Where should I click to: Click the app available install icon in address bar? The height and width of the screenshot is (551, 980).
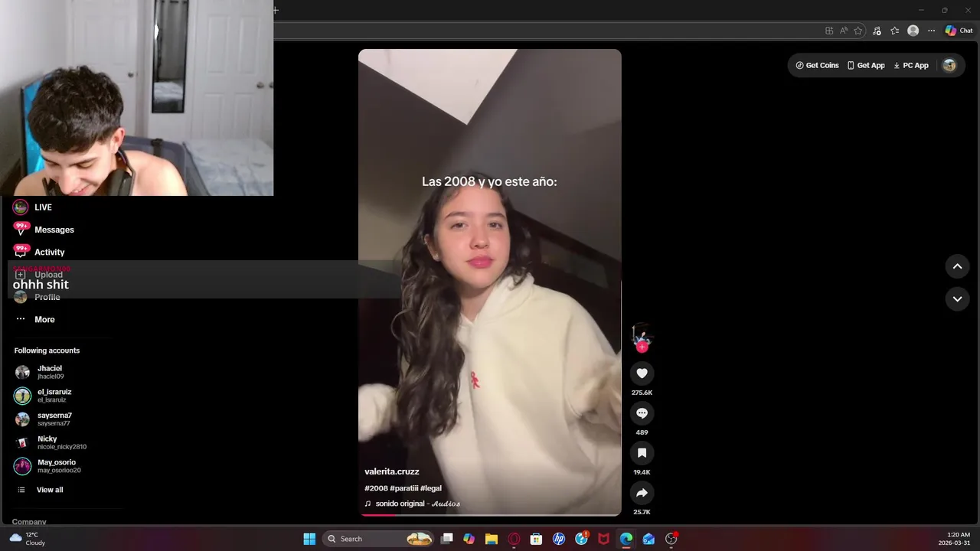pyautogui.click(x=829, y=31)
